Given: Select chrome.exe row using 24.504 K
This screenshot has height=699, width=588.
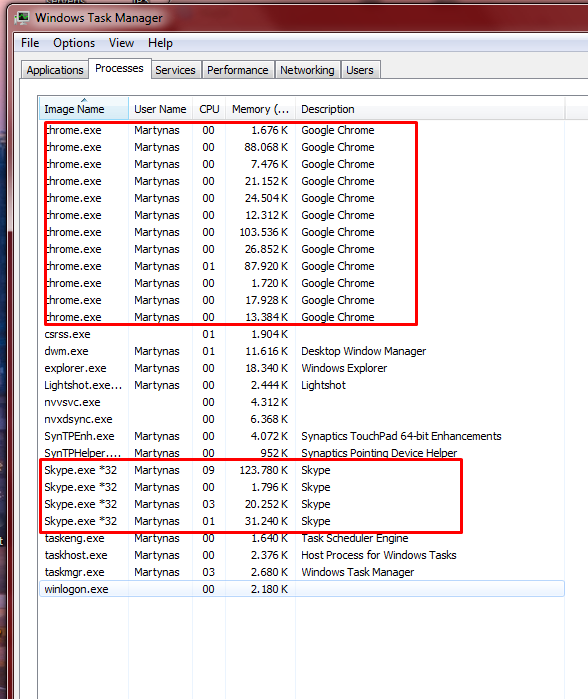Looking at the screenshot, I should 302,198.
